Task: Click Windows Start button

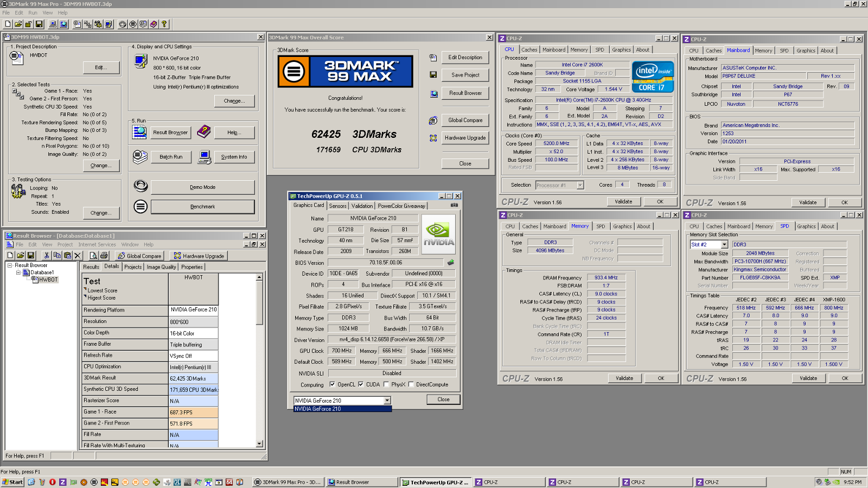Action: (12, 482)
